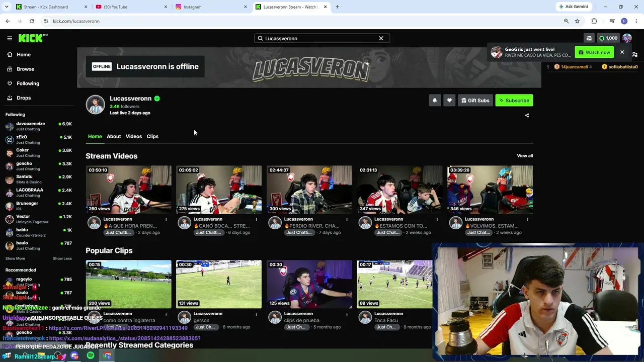
Task: Open the Kick sidebar hamburger menu
Action: click(x=10, y=38)
